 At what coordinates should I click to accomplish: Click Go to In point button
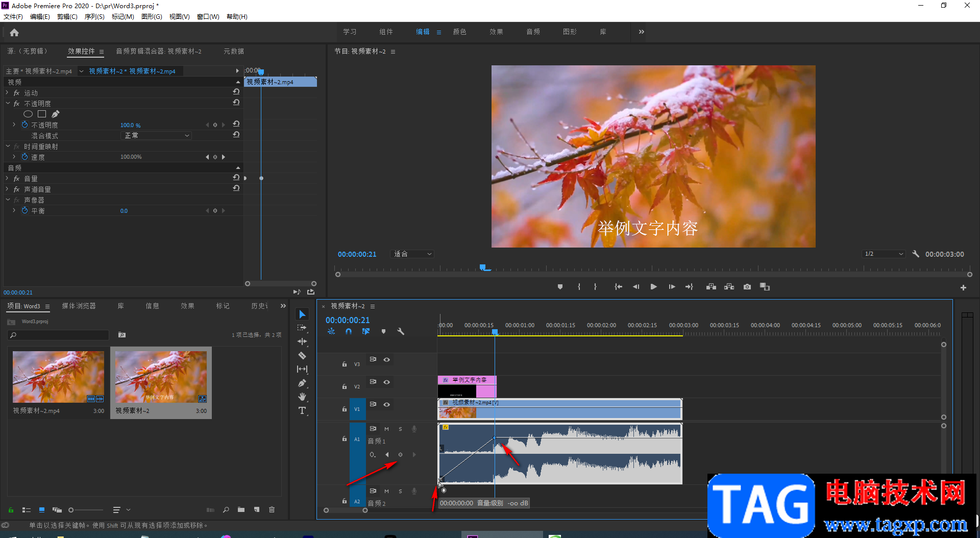[618, 287]
